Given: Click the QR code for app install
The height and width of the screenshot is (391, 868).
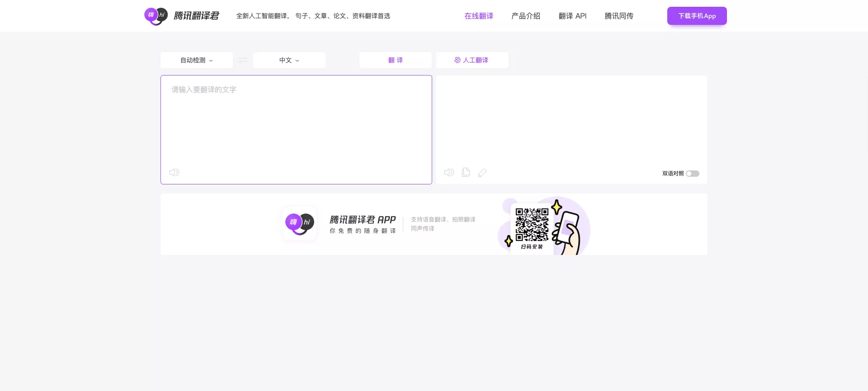Looking at the screenshot, I should [532, 225].
